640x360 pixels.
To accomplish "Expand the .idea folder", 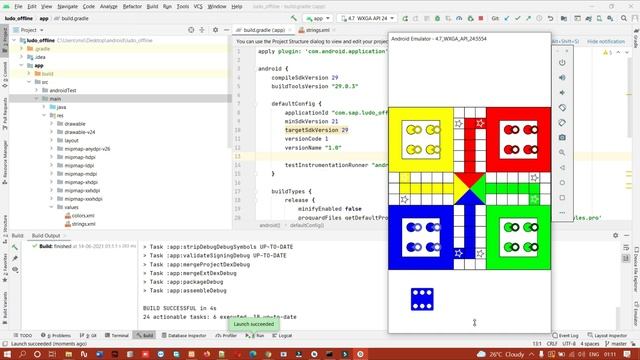I will [22, 57].
